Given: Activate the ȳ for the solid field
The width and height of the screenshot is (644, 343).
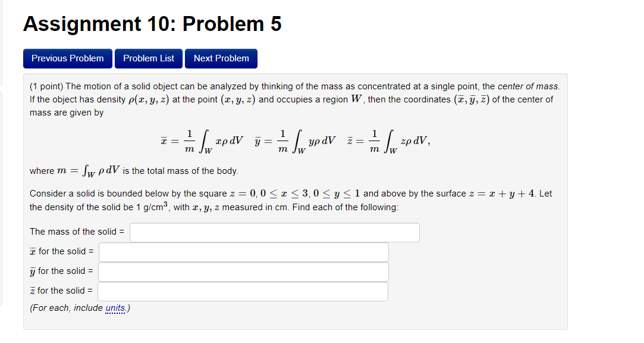Looking at the screenshot, I should tap(244, 272).
